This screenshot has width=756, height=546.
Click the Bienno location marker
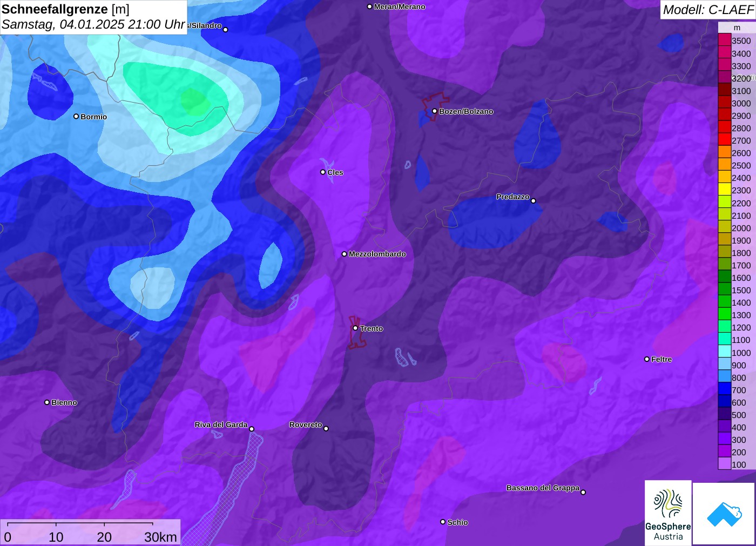47,402
